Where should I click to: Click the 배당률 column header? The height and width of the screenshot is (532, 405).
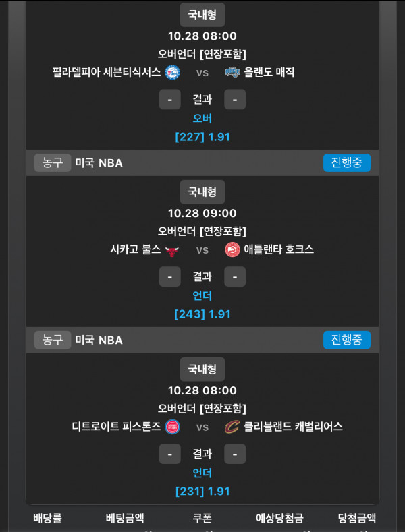pos(47,518)
